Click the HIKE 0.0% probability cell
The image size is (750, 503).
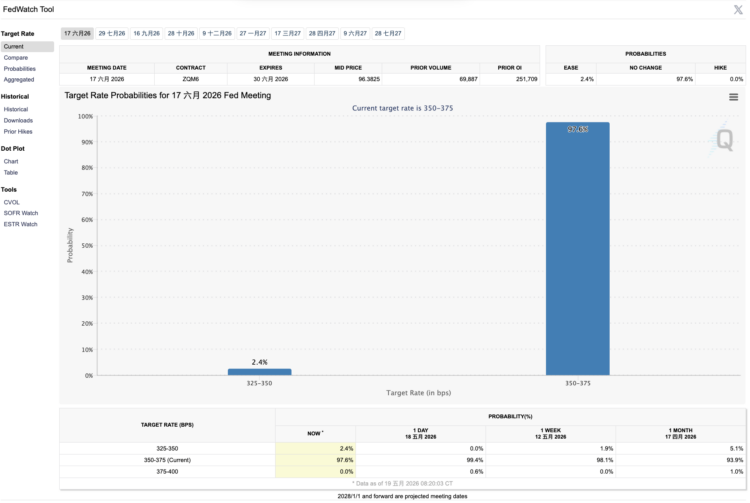[720, 79]
